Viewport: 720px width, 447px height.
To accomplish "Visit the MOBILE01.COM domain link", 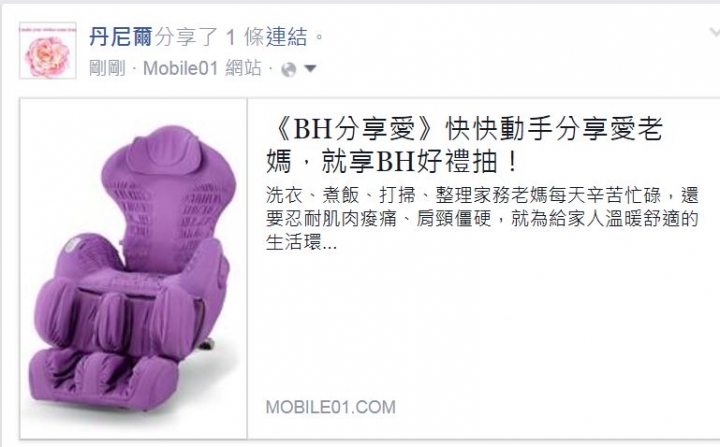I will 331,407.
